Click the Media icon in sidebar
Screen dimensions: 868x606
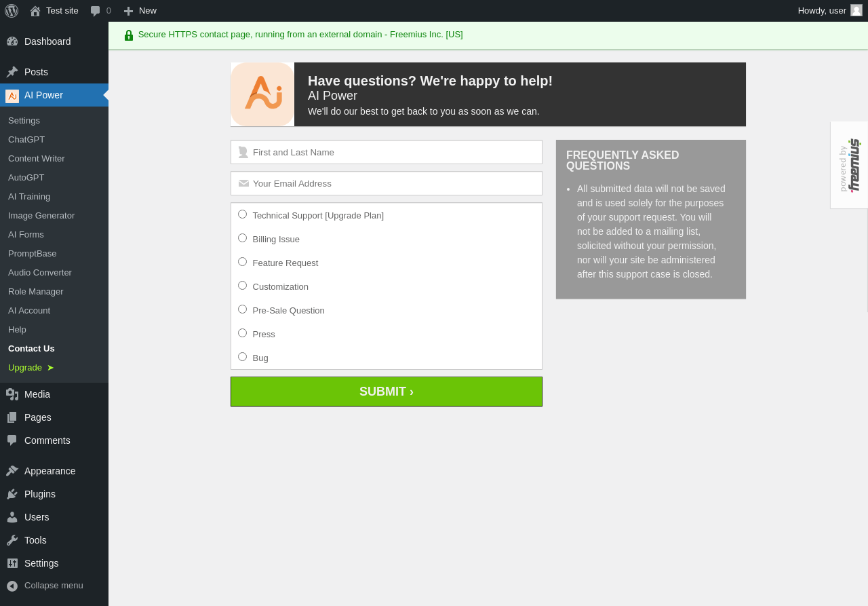click(x=12, y=394)
